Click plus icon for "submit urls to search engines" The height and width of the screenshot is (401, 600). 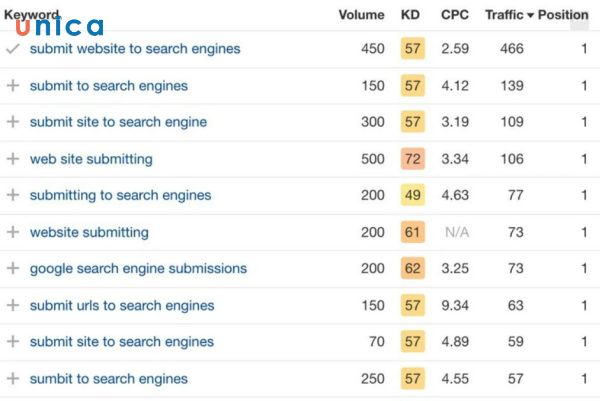tap(13, 305)
